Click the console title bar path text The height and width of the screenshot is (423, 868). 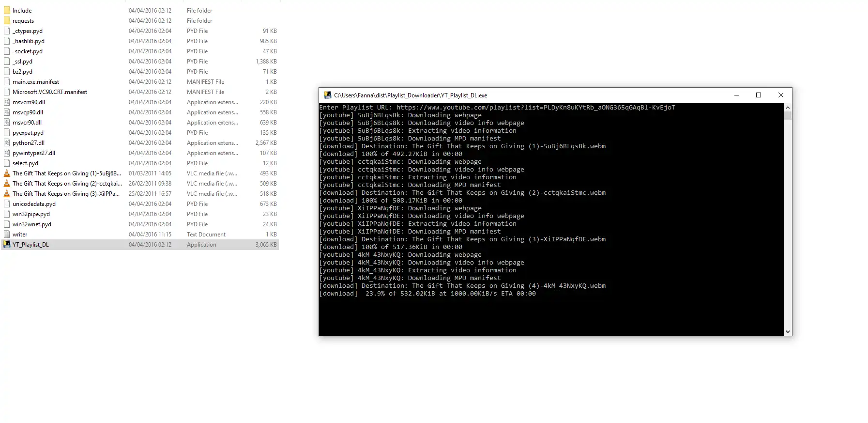pyautogui.click(x=411, y=95)
